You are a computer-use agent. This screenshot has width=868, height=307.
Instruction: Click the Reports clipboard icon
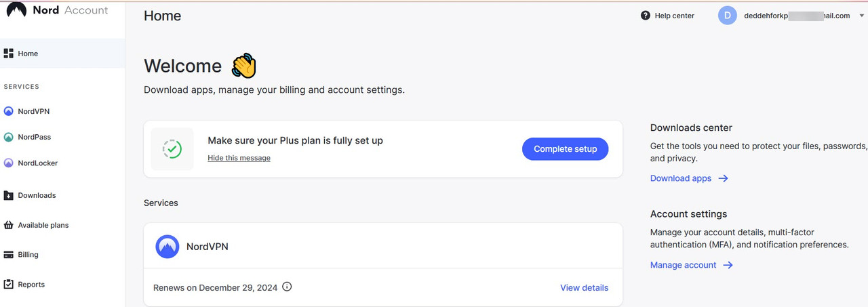point(9,285)
